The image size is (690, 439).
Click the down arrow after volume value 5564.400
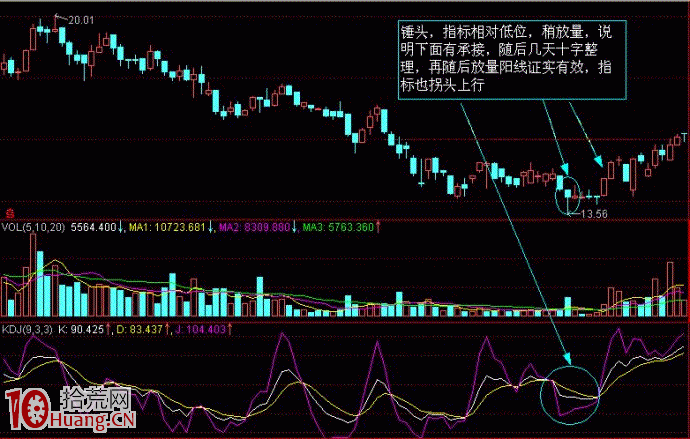(121, 227)
